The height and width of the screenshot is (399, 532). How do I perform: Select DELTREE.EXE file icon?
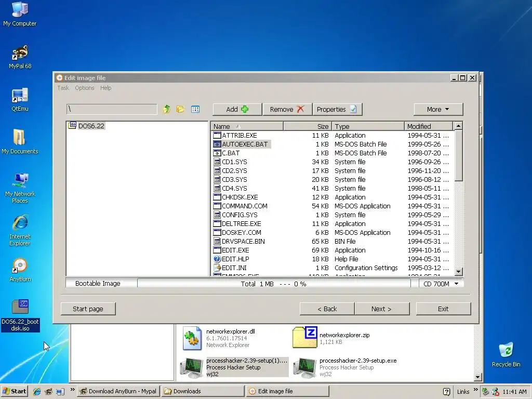pyautogui.click(x=217, y=223)
